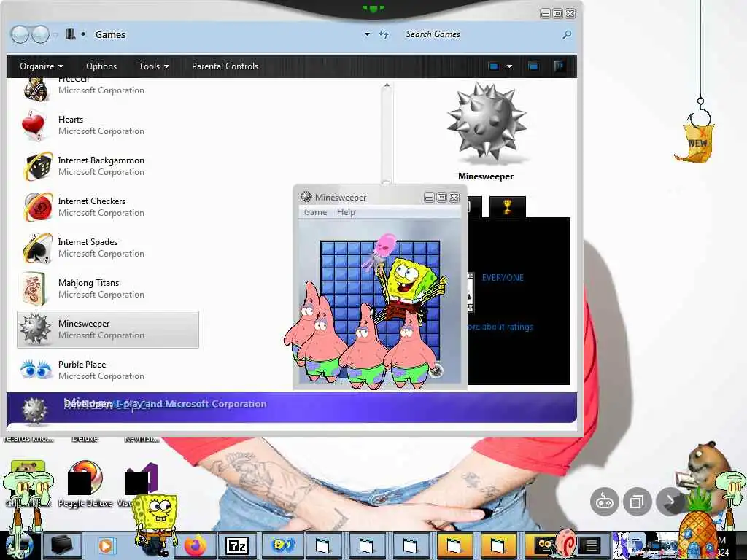Click the Minesweeper icon in details pane
This screenshot has width=747, height=560.
[34, 410]
